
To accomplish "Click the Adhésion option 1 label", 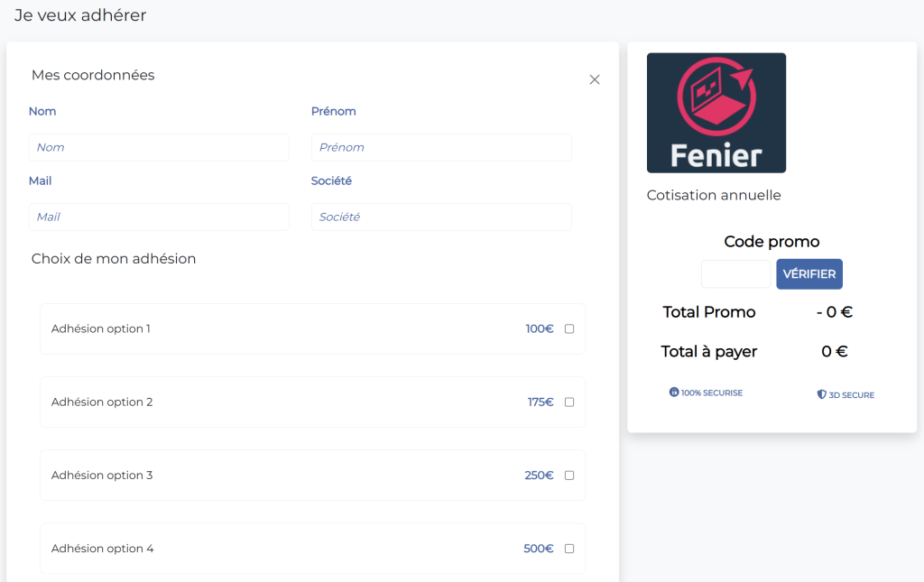I will click(x=101, y=328).
